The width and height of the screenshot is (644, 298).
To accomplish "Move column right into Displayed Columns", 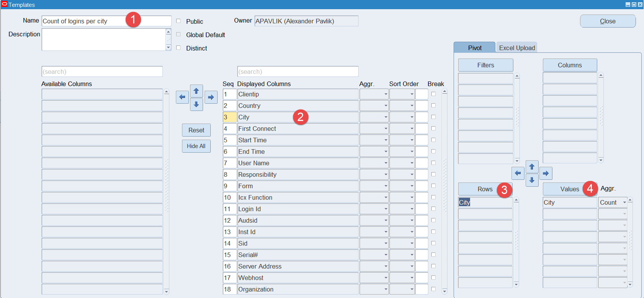I will click(211, 97).
